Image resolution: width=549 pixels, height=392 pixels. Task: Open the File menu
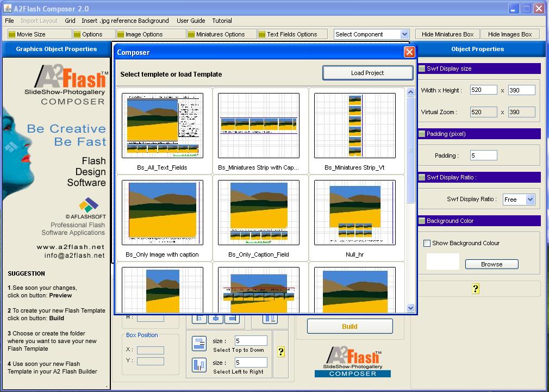point(9,21)
